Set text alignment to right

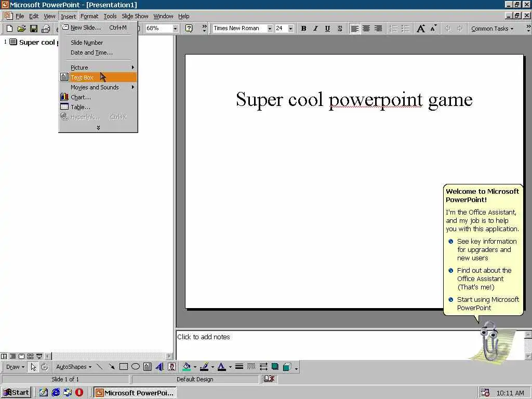(378, 29)
